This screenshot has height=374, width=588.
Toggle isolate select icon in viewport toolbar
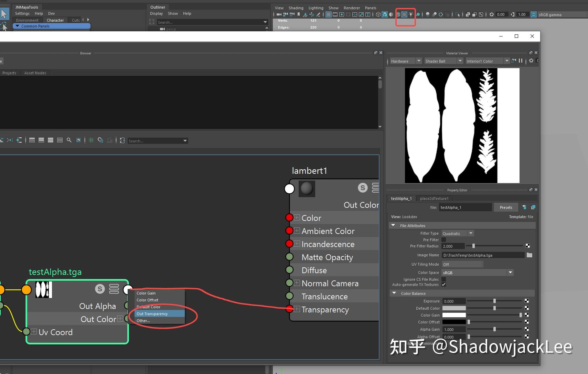458,14
